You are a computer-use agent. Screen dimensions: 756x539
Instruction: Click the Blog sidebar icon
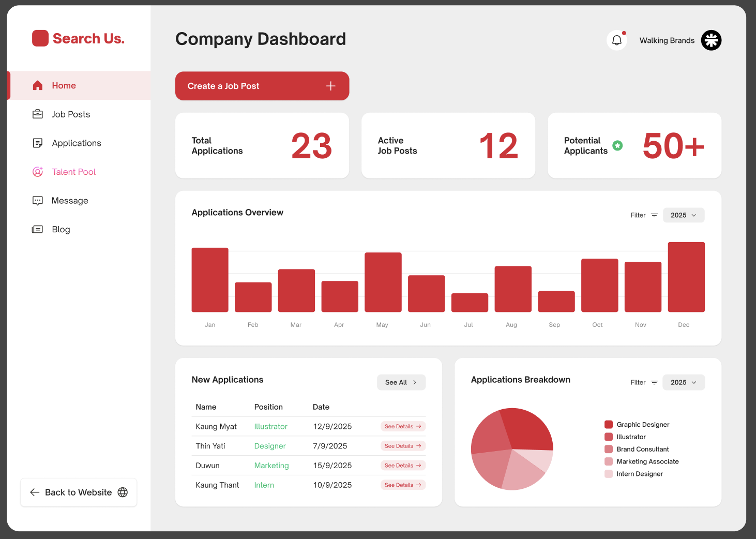38,229
